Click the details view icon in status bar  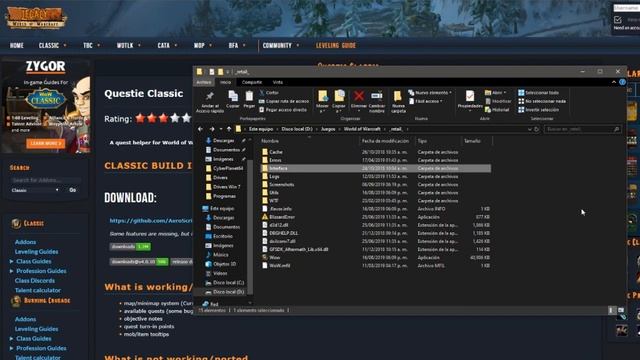[x=611, y=311]
